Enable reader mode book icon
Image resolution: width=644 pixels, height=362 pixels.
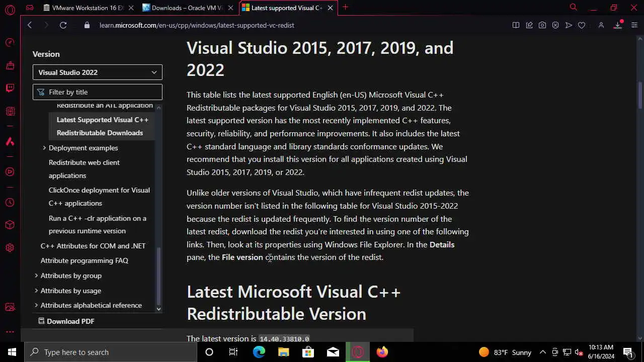tap(516, 25)
